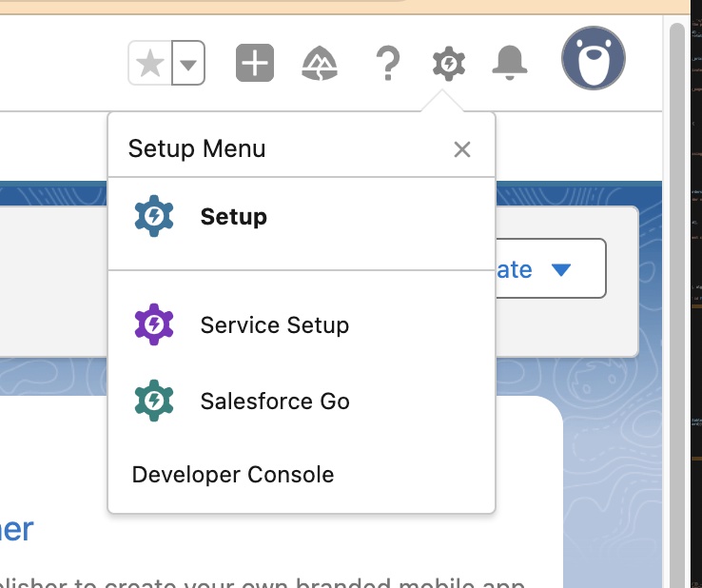Image resolution: width=702 pixels, height=588 pixels.
Task: Open Global Actions plus icon
Action: [x=255, y=63]
